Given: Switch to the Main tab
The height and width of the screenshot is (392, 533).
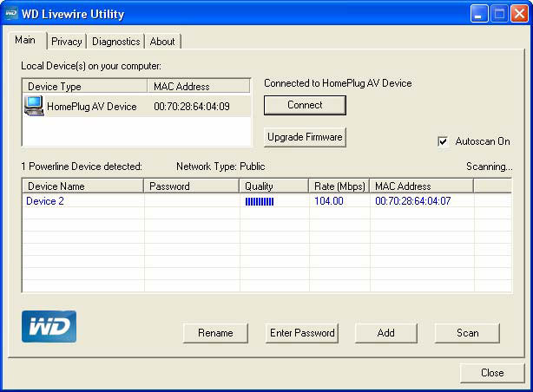Looking at the screenshot, I should point(25,40).
